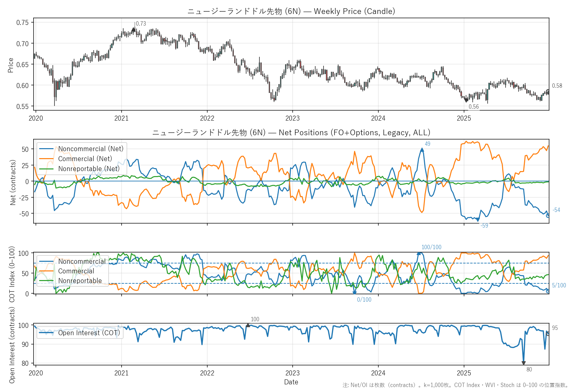Click the COT Index 100/100 peak marker
Image resolution: width=574 pixels, height=392 pixels.
click(x=419, y=253)
